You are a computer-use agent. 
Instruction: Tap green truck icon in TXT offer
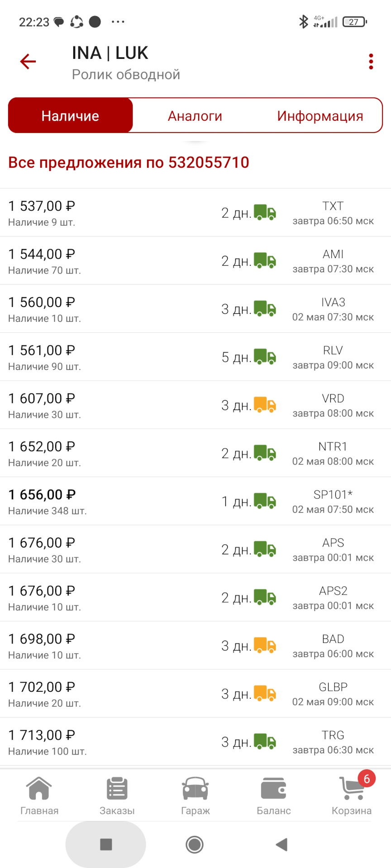[265, 212]
